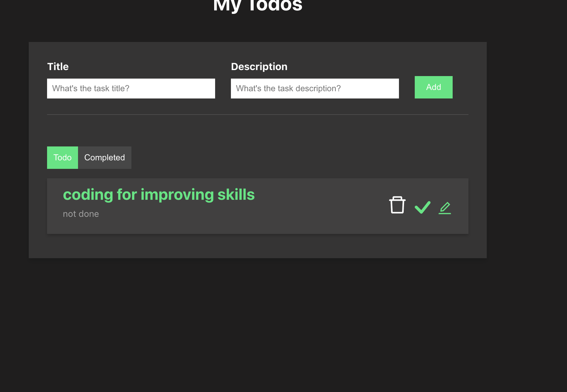Click the word 'skills' in the task title
This screenshot has height=392, width=567.
tap(236, 194)
